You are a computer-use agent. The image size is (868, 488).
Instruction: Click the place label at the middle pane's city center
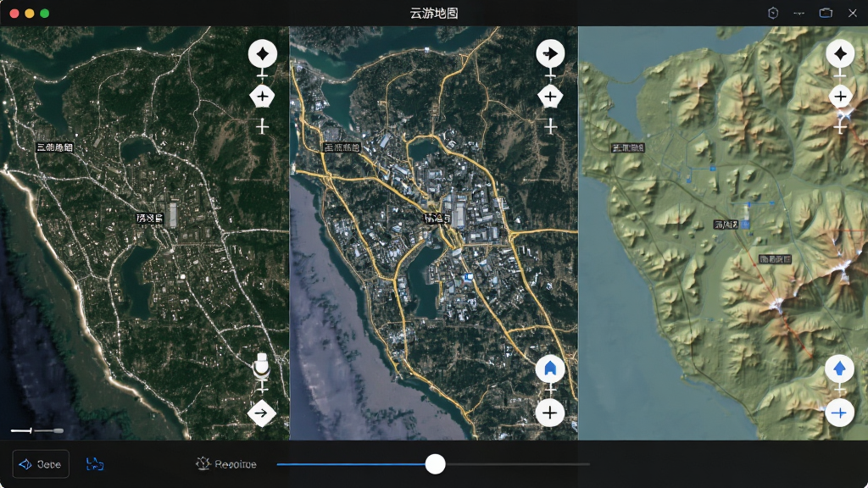pos(437,219)
